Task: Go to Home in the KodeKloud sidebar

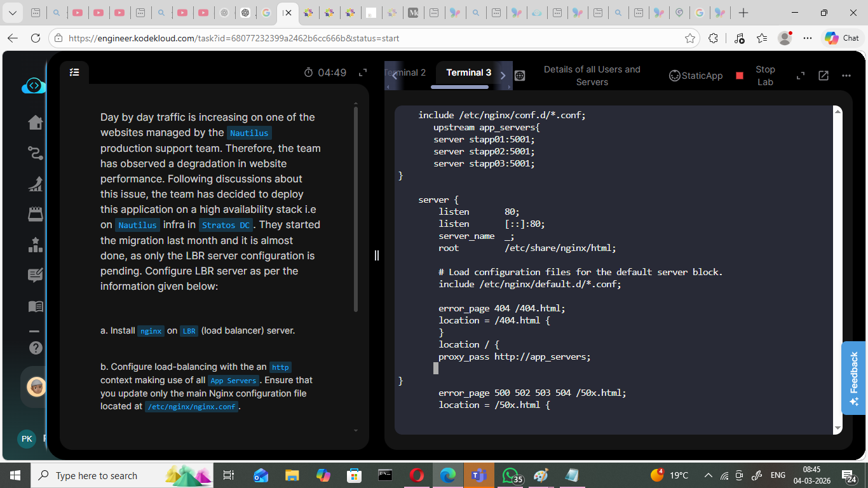Action: (36, 122)
